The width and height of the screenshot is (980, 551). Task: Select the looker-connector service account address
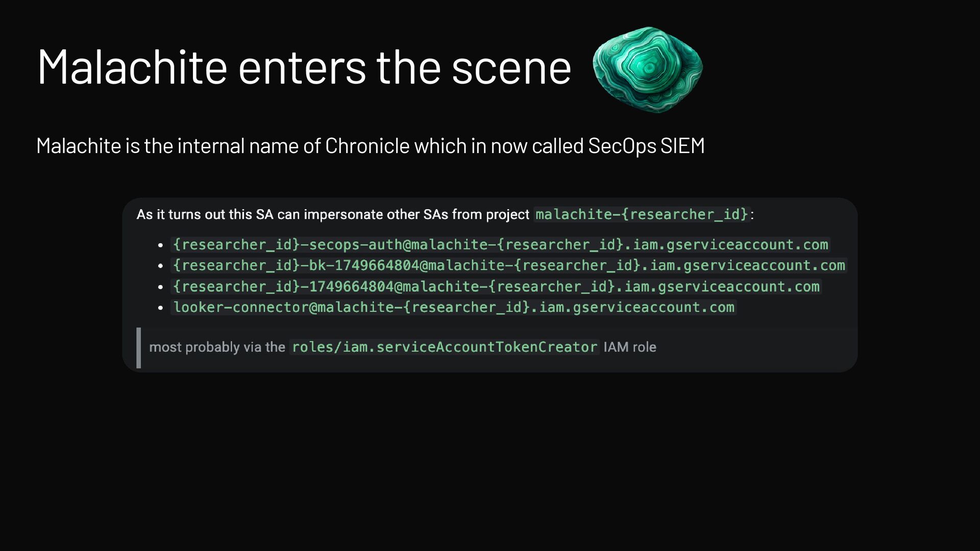[x=454, y=308]
